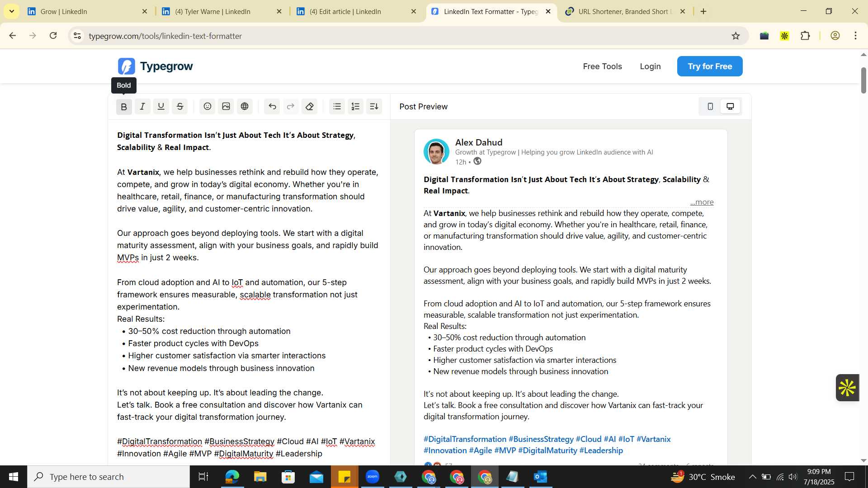This screenshot has height=488, width=868.
Task: Open the Free Tools menu
Action: 602,66
